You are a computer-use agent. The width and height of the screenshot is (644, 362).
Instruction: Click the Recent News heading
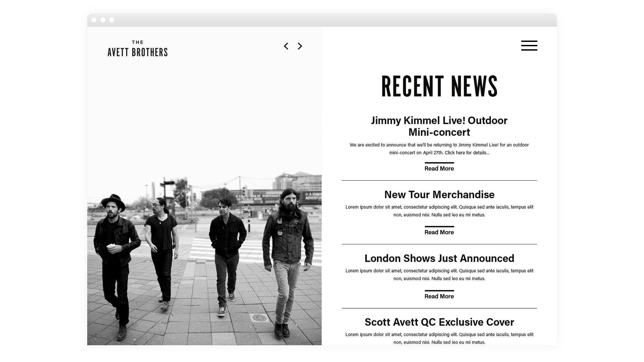point(439,86)
